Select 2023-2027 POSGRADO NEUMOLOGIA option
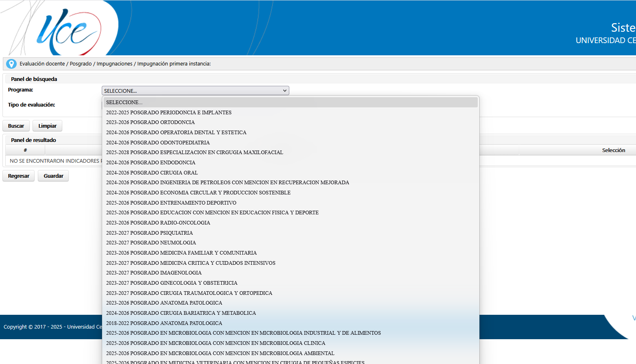 [151, 243]
